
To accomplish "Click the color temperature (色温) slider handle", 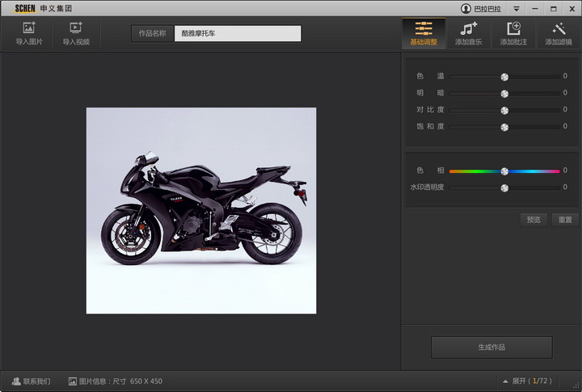I will pos(504,77).
